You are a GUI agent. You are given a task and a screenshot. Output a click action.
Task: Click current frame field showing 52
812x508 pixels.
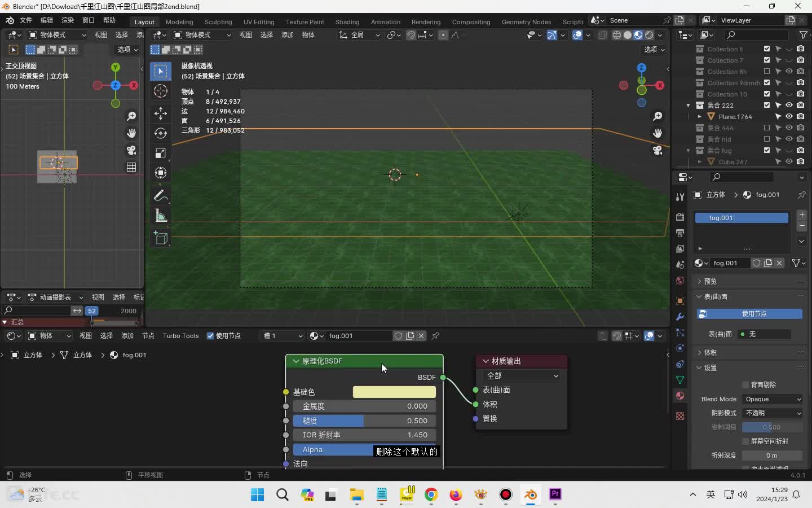[92, 311]
